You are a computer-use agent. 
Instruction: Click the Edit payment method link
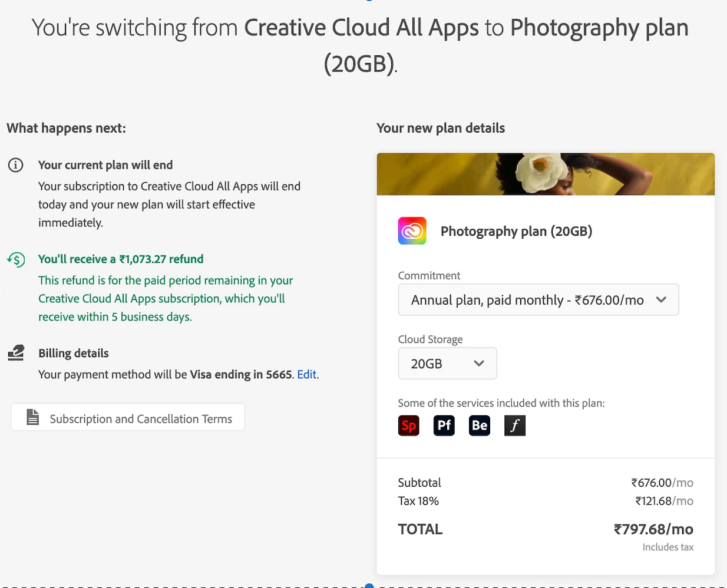click(306, 375)
